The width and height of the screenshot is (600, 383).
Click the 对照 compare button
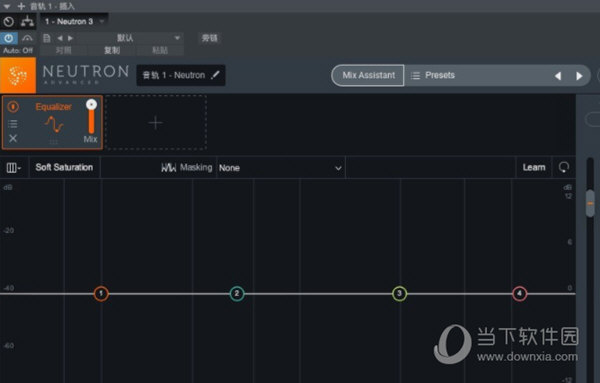(x=64, y=51)
